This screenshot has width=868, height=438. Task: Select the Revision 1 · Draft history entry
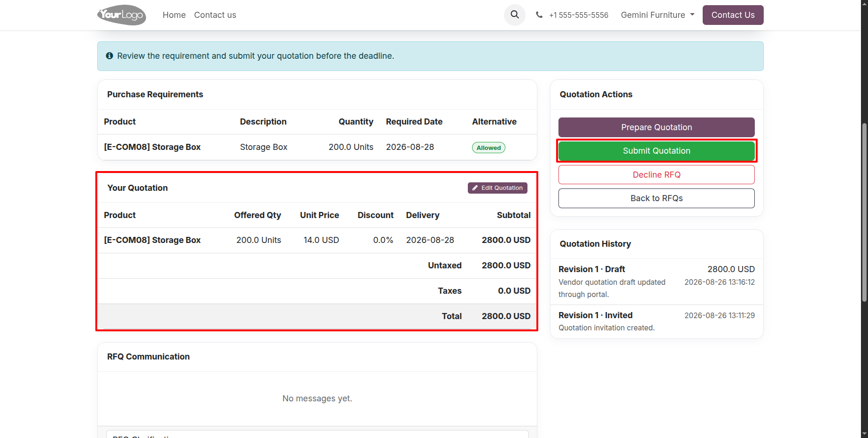(x=656, y=282)
